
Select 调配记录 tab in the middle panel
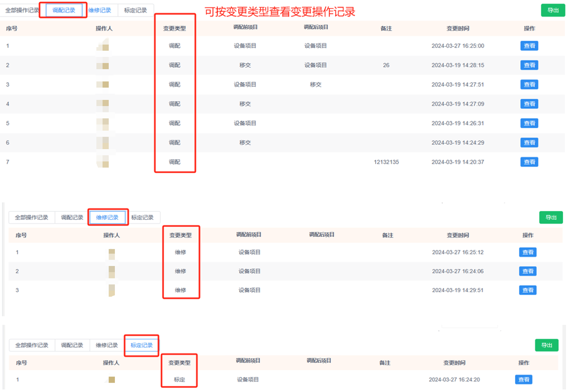72,217
